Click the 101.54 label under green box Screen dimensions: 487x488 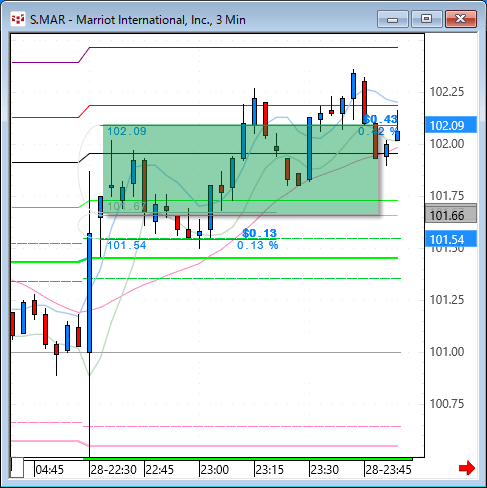127,245
